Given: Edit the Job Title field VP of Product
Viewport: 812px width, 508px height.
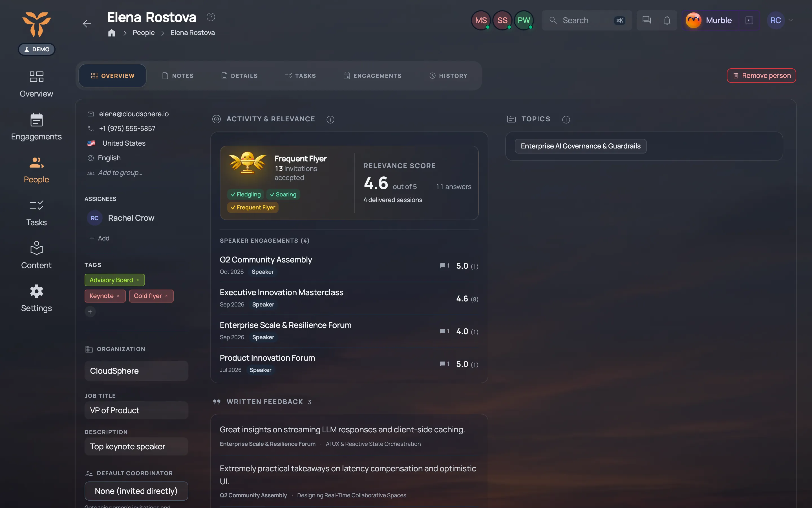Looking at the screenshot, I should point(136,410).
